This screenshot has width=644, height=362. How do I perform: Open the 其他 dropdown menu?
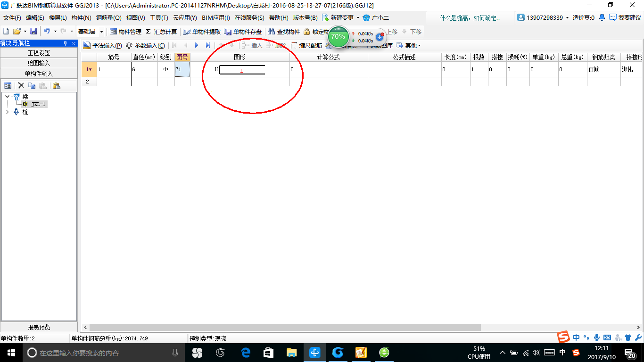pyautogui.click(x=408, y=45)
